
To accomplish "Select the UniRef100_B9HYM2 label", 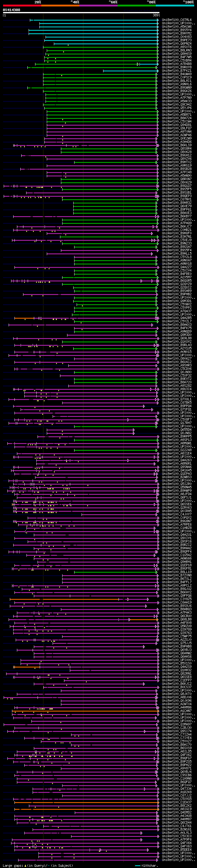I will [176, 33].
